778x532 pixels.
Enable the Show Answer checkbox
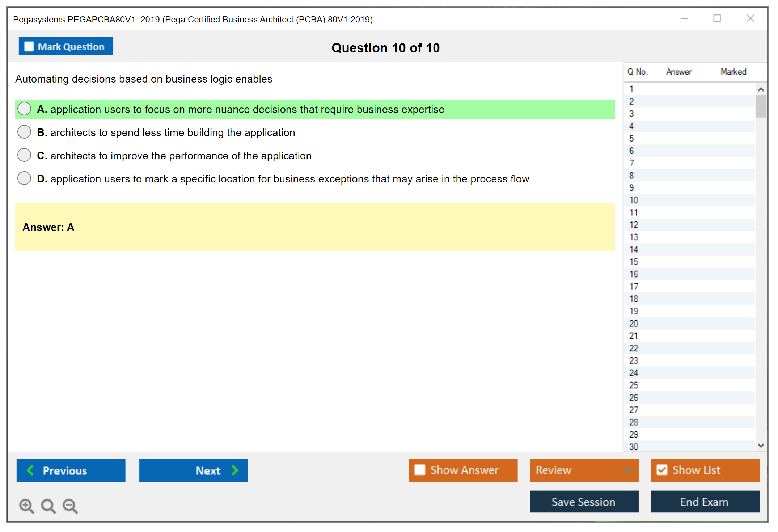coord(420,470)
